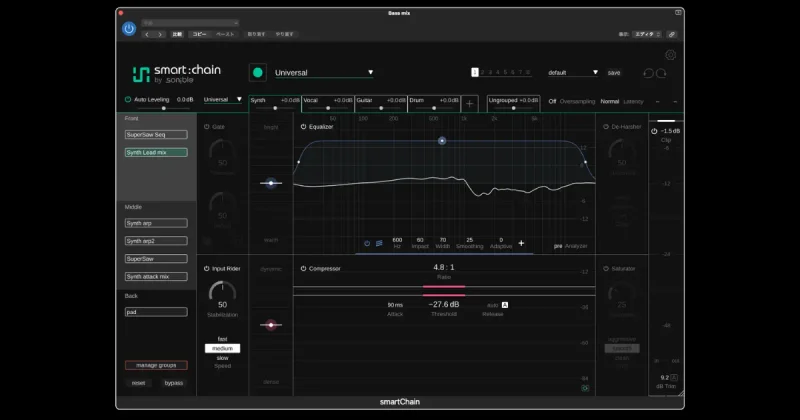Adjust the bright-warm tonal balance handle
The image size is (800, 420).
click(271, 183)
